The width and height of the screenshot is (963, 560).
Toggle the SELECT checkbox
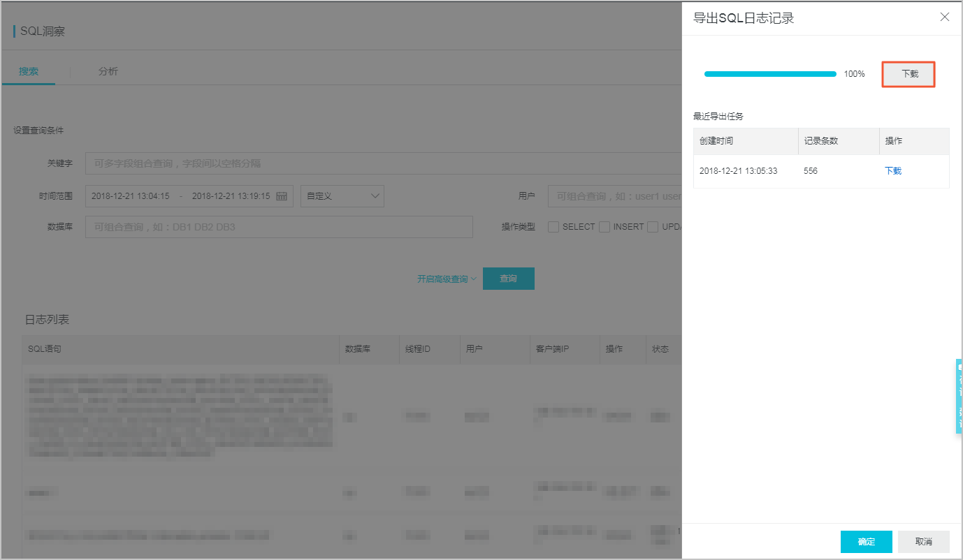coord(553,227)
